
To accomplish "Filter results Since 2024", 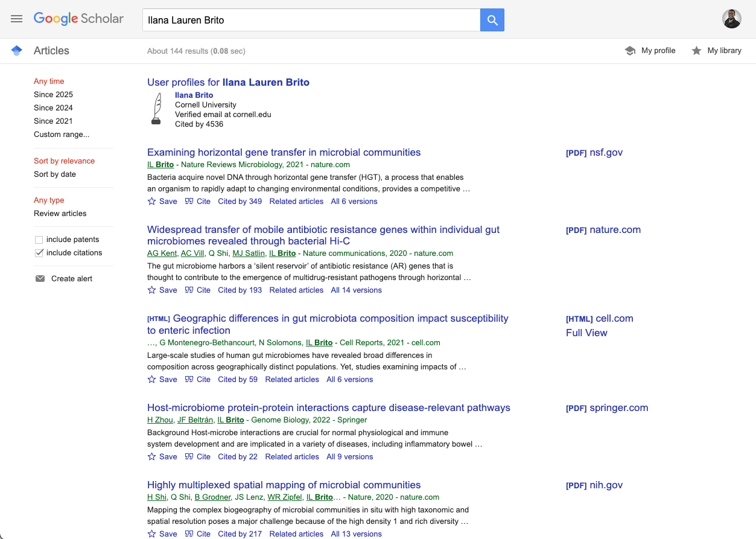I will point(53,108).
